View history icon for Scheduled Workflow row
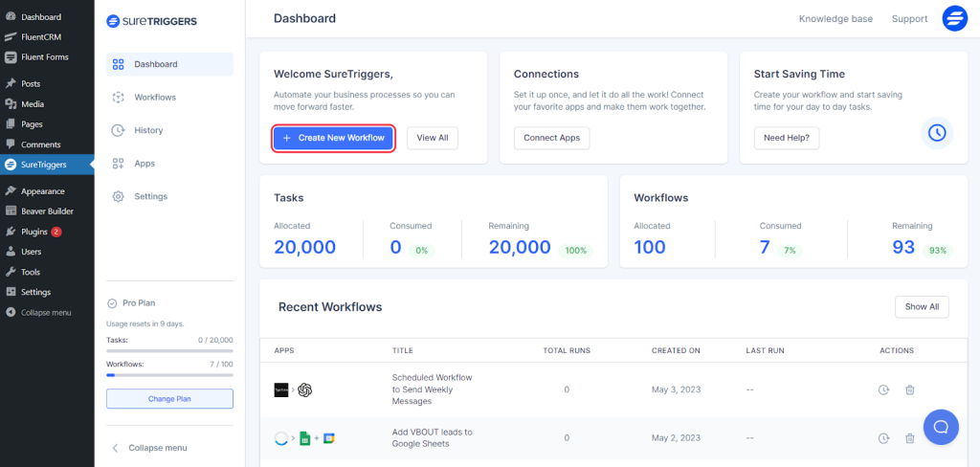The image size is (980, 467). point(883,389)
